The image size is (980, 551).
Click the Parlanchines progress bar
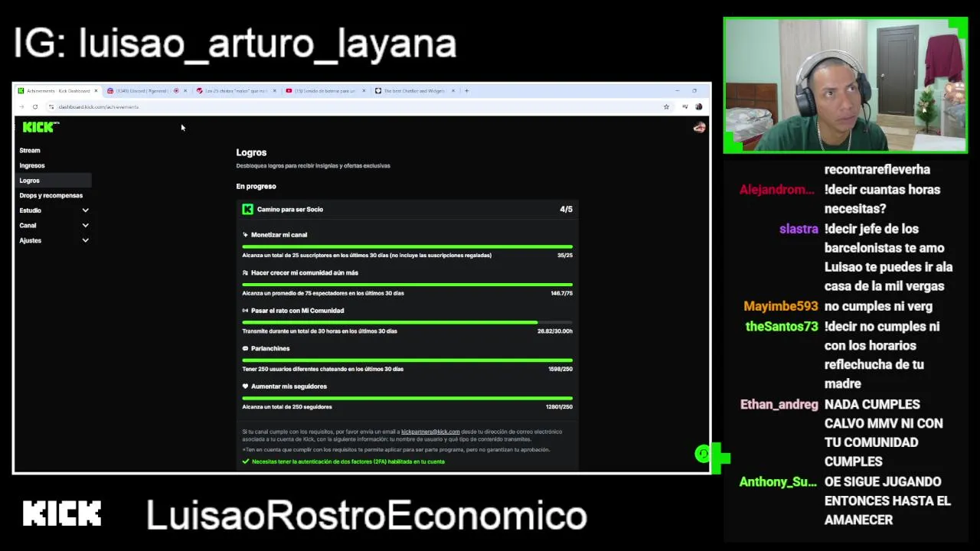[x=407, y=360]
